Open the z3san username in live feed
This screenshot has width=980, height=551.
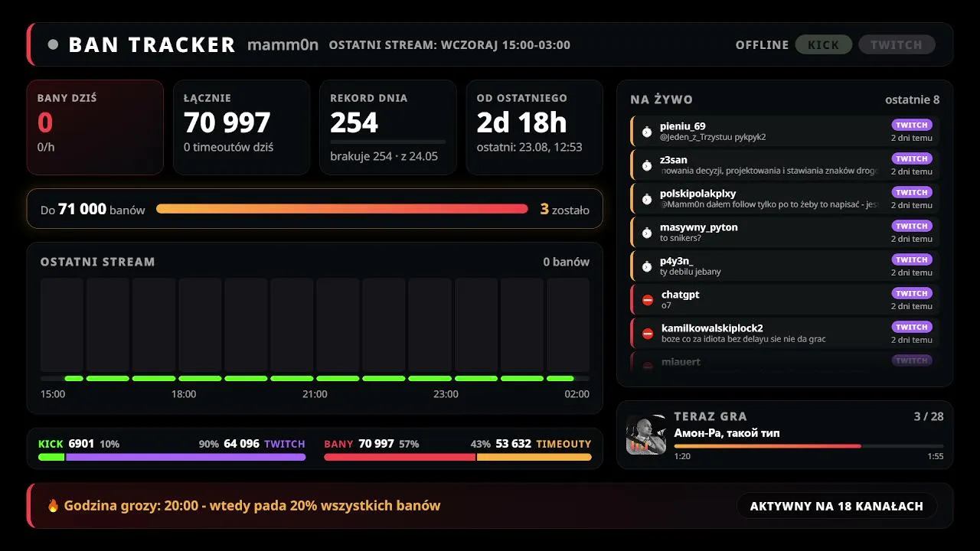[x=674, y=160]
